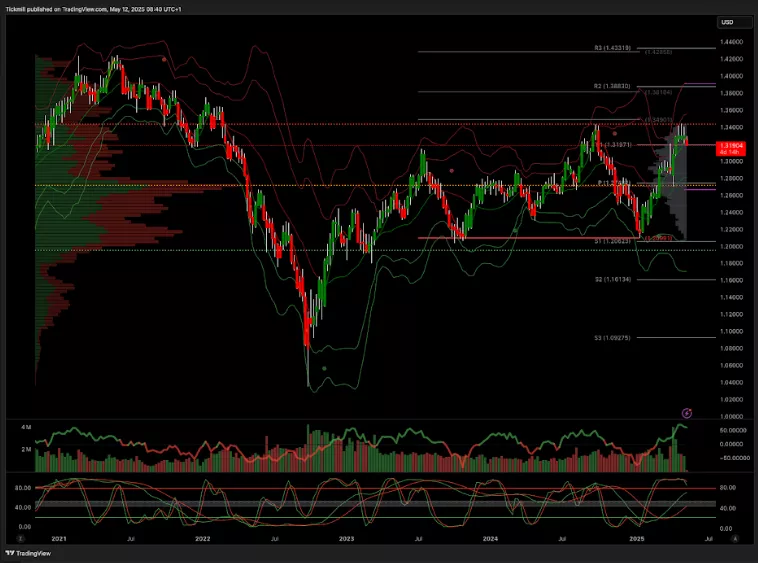Click the 2021 label on the time axis
This screenshot has width=758, height=563.
coord(59,538)
